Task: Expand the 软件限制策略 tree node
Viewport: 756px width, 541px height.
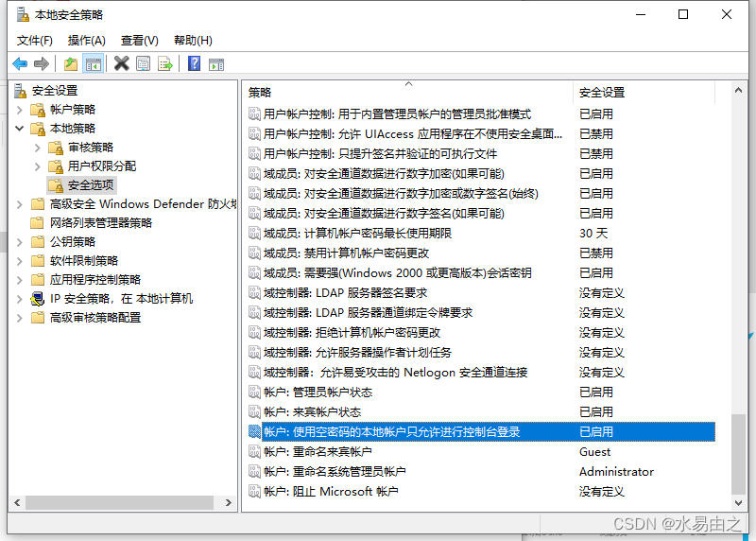Action: (19, 261)
